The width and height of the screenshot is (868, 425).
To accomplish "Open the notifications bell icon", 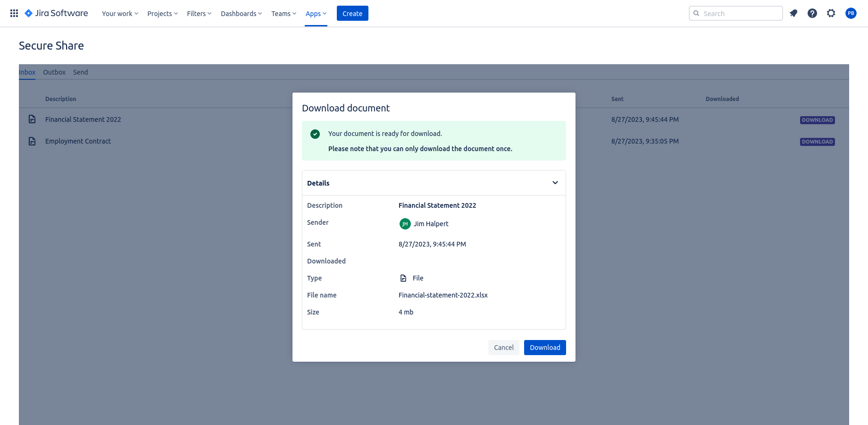I will [793, 13].
